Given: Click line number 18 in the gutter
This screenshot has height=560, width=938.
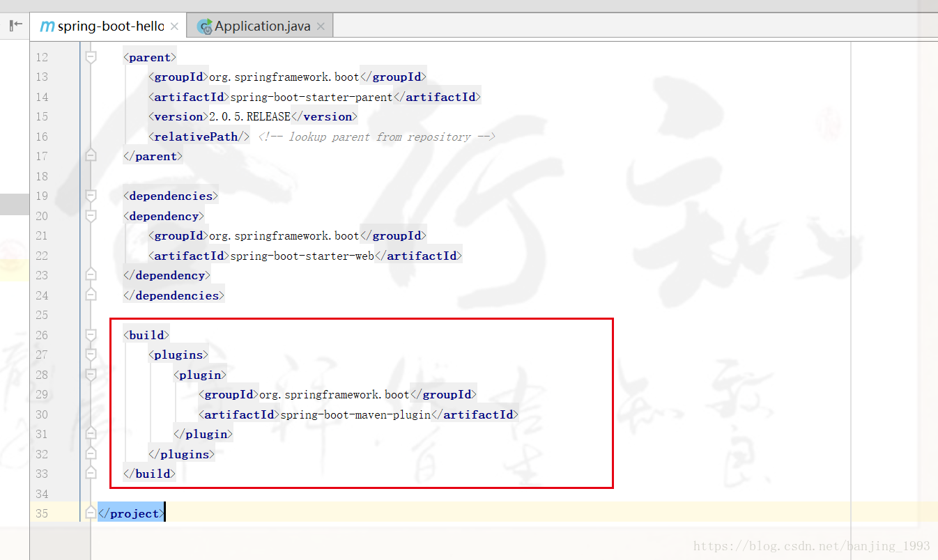Looking at the screenshot, I should (x=42, y=176).
